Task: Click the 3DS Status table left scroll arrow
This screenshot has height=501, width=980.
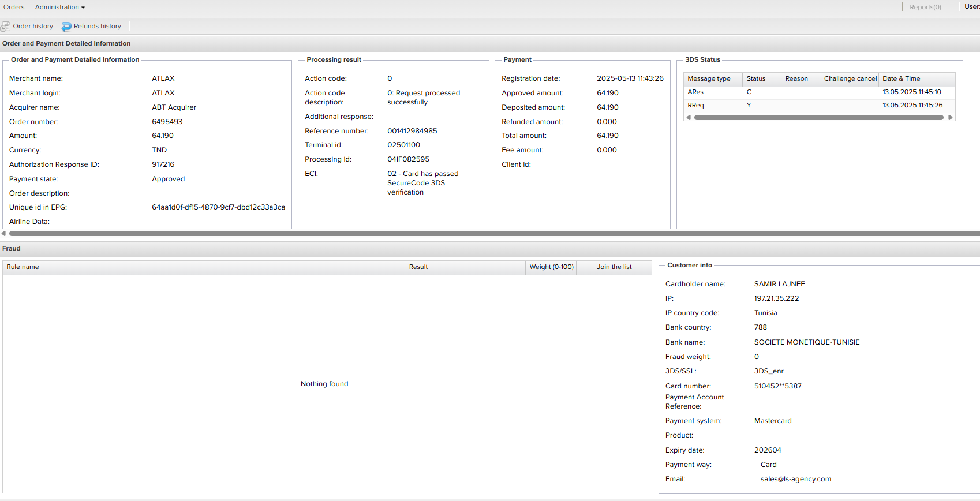Action: point(688,117)
